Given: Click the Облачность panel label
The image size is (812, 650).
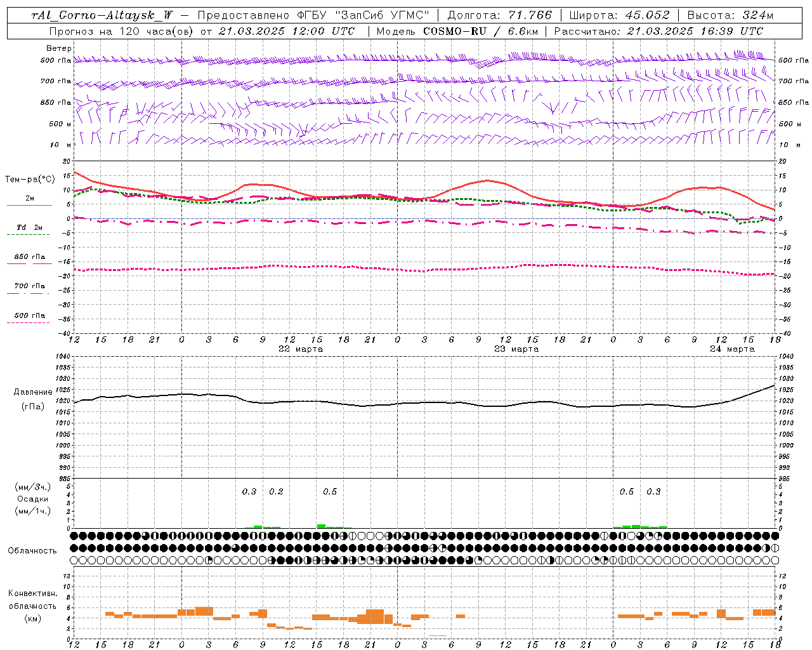Looking at the screenshot, I should (x=32, y=550).
